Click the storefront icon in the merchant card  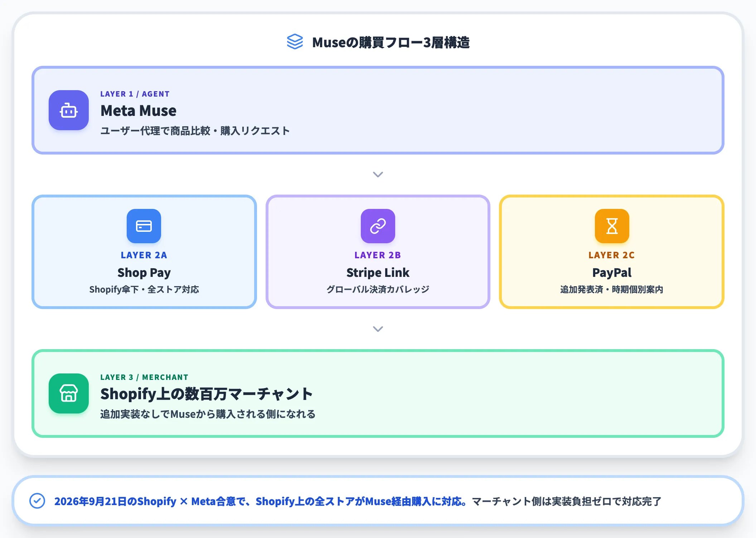[x=69, y=393]
